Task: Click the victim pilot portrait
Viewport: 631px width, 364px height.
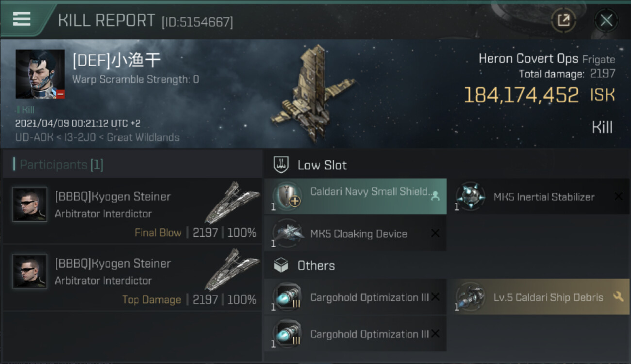Action: [40, 74]
